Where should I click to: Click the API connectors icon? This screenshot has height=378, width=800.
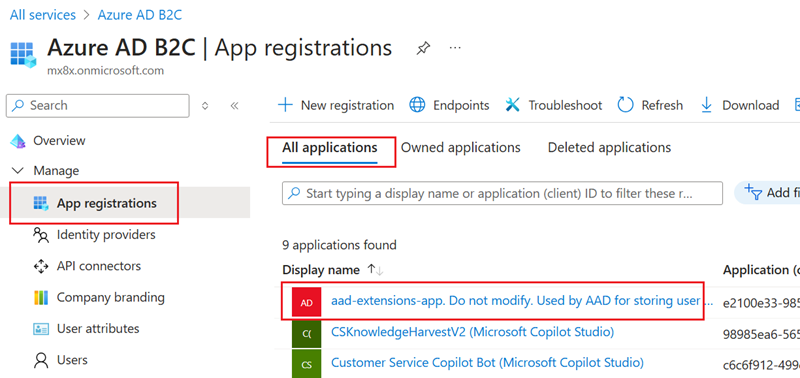coord(41,266)
